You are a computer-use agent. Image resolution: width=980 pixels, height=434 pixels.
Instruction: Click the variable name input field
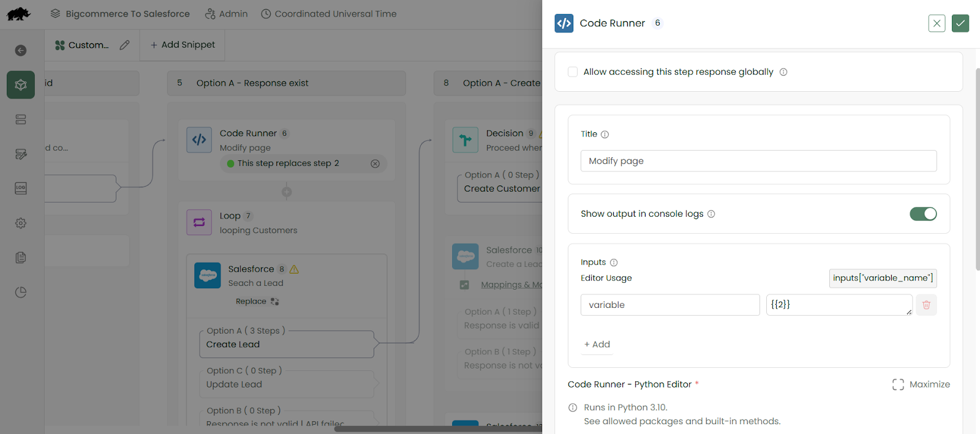point(670,305)
